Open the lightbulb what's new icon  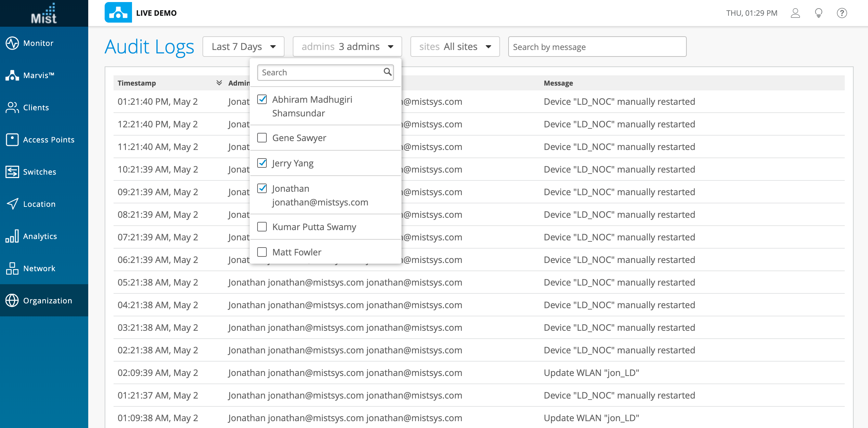pyautogui.click(x=818, y=13)
